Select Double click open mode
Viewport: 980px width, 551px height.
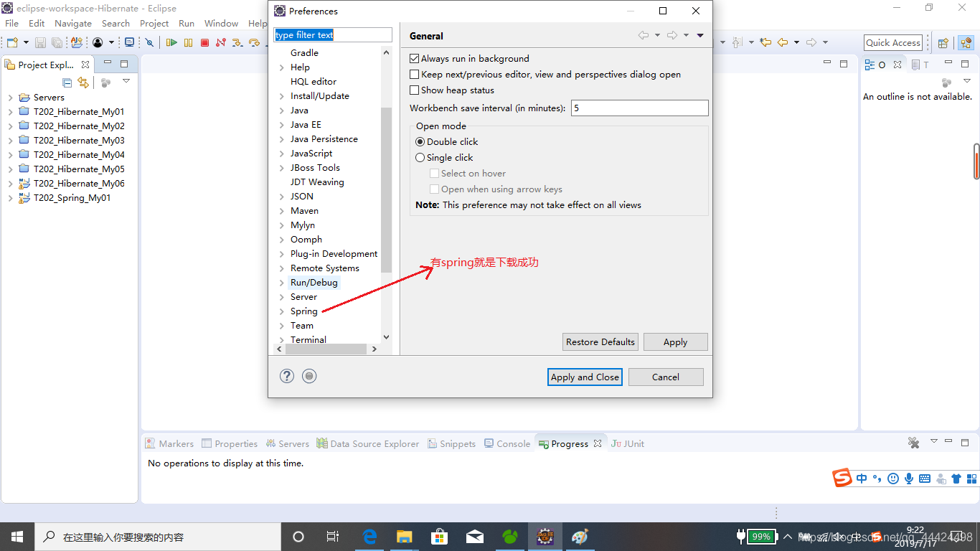tap(420, 142)
